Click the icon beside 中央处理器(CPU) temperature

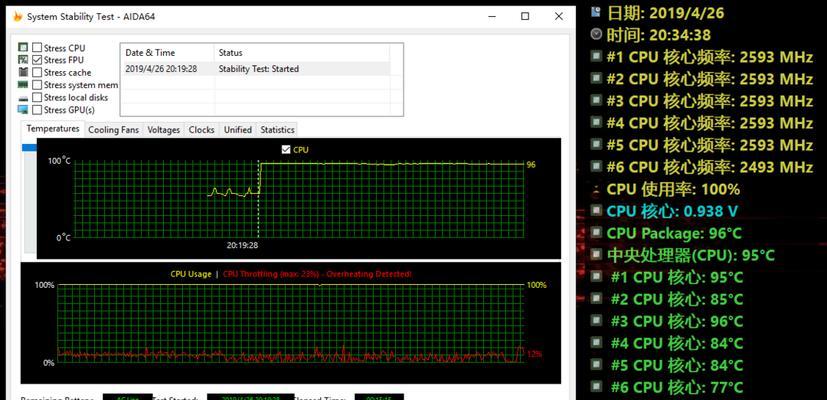click(596, 254)
